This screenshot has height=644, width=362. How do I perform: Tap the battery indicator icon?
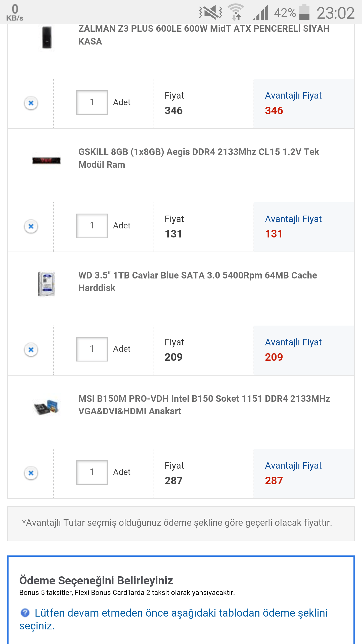coord(304,12)
